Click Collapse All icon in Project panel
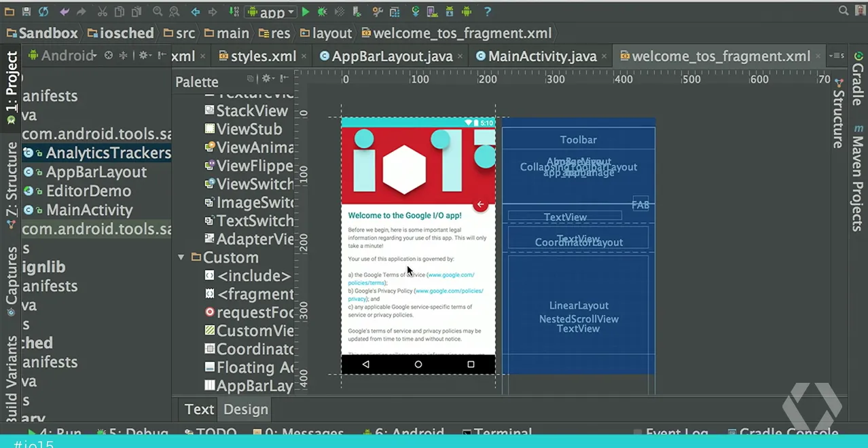The width and height of the screenshot is (868, 448). pos(124,56)
